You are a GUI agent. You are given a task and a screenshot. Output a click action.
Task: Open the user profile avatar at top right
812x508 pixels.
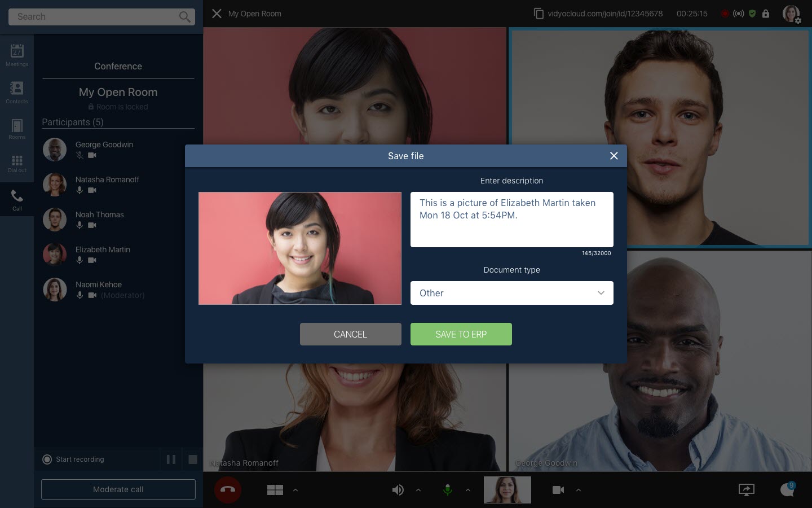tap(791, 14)
